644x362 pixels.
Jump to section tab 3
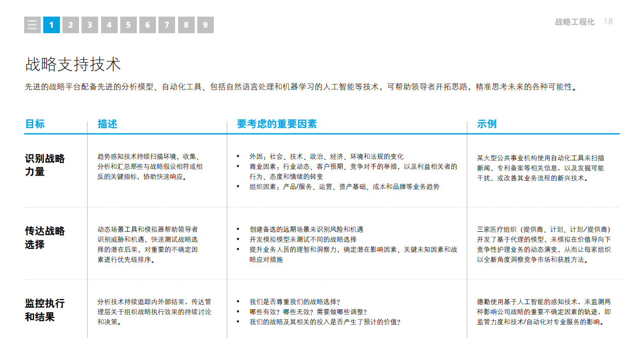[x=90, y=25]
